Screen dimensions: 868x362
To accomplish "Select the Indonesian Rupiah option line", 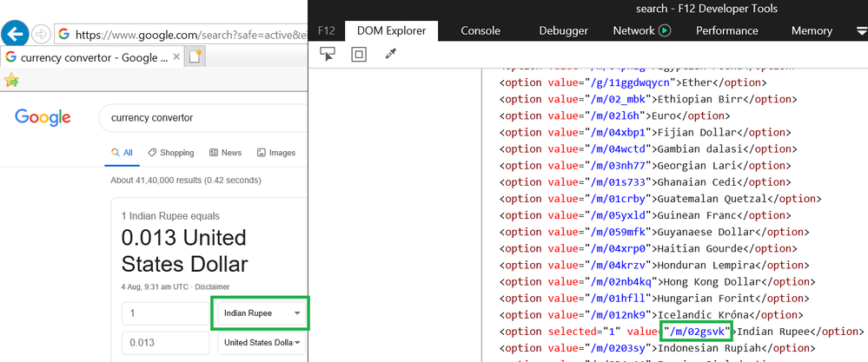I will pos(657,348).
